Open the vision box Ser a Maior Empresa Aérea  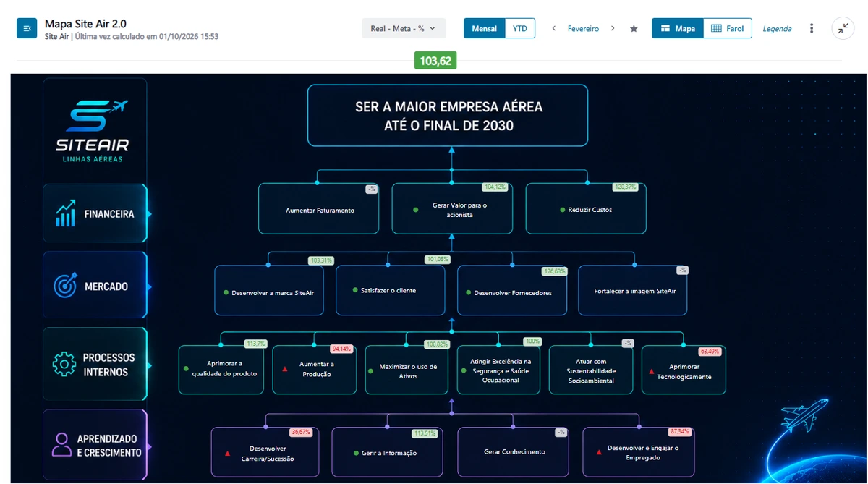[448, 116]
